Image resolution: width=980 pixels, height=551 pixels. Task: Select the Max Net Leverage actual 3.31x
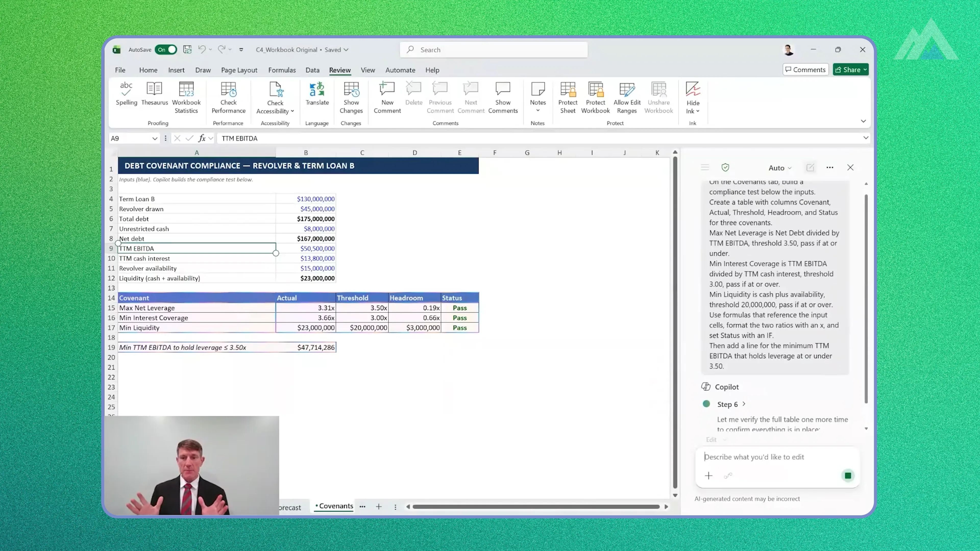pos(306,308)
